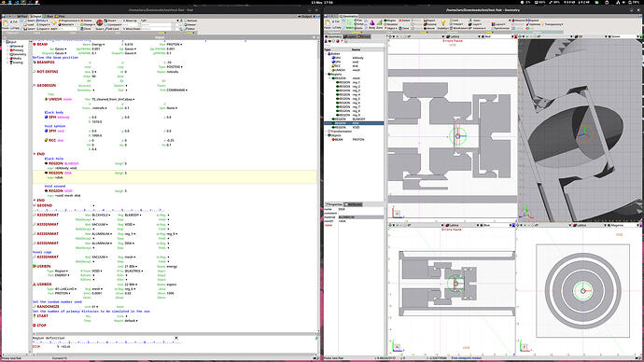
Task: Click the RANDOMIZ card in Input editor
Action: (x=47, y=307)
